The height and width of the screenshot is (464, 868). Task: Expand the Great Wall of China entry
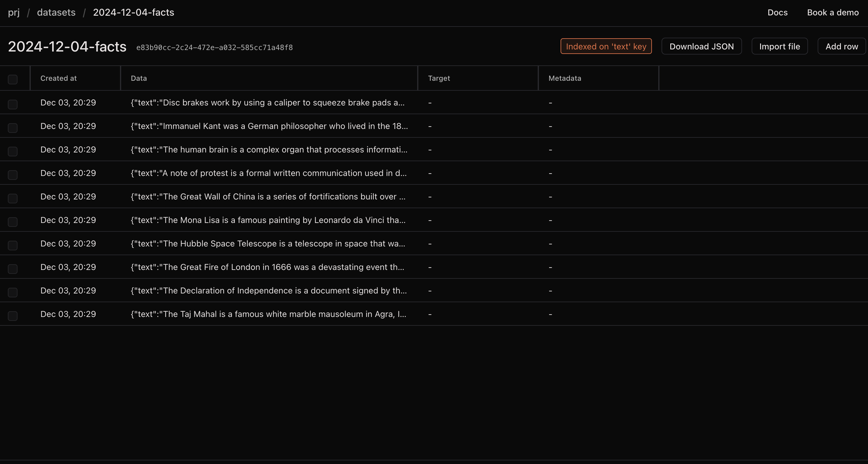click(269, 196)
